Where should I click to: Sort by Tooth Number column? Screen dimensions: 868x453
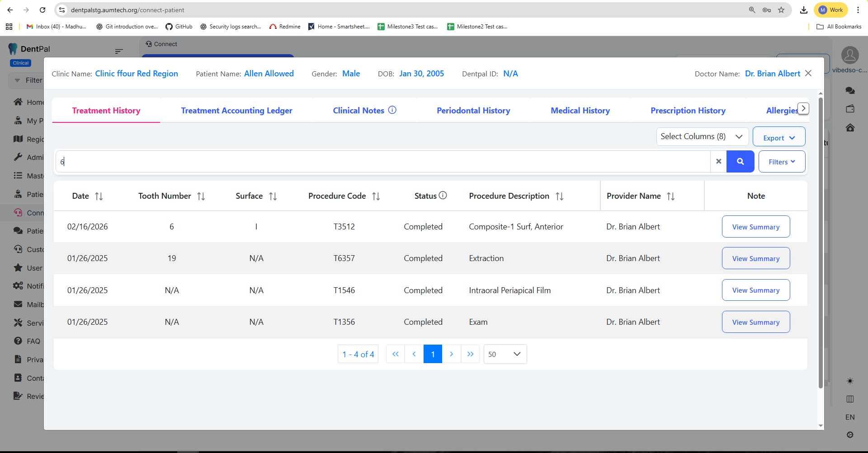point(201,196)
